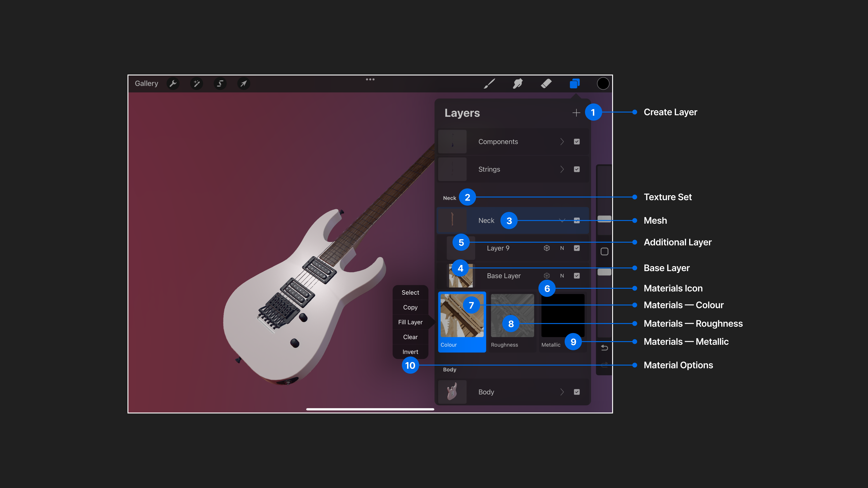This screenshot has height=488, width=868.
Task: Select the Eraser tool
Action: click(x=546, y=84)
